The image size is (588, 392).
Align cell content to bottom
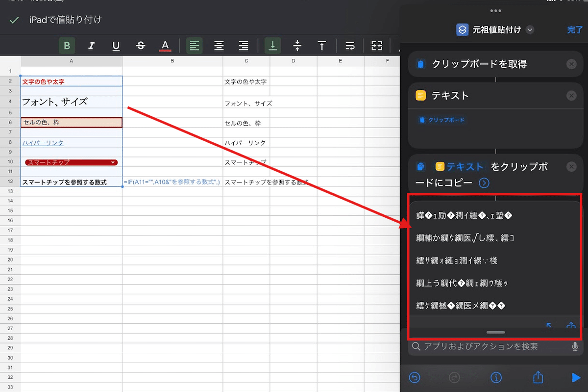(273, 46)
